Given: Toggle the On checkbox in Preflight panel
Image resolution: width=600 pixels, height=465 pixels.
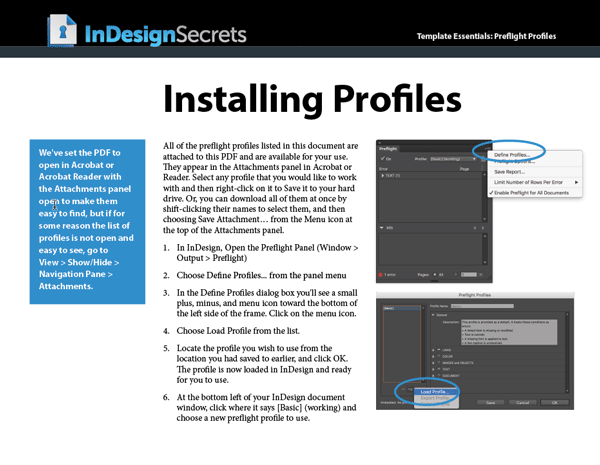Looking at the screenshot, I should 382,158.
